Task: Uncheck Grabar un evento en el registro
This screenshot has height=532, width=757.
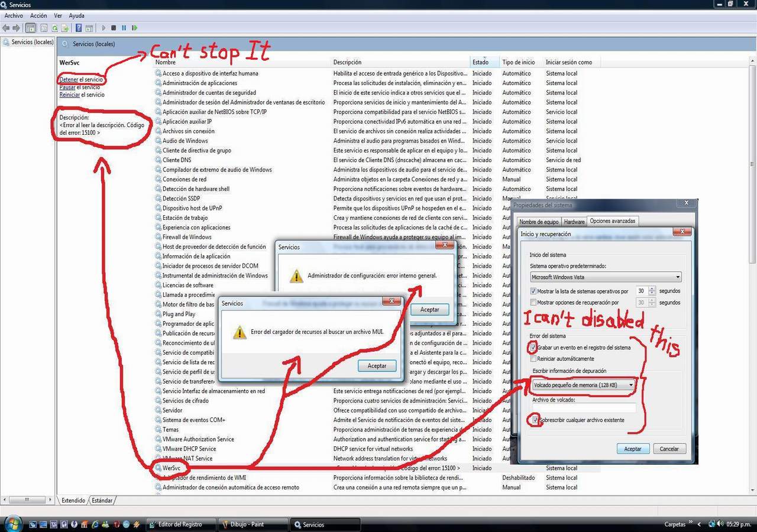Action: pyautogui.click(x=533, y=348)
